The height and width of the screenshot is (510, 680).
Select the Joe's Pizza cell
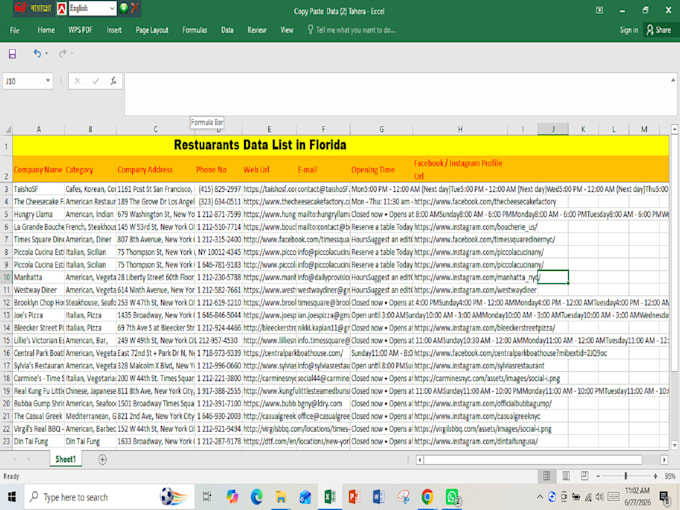tap(39, 315)
